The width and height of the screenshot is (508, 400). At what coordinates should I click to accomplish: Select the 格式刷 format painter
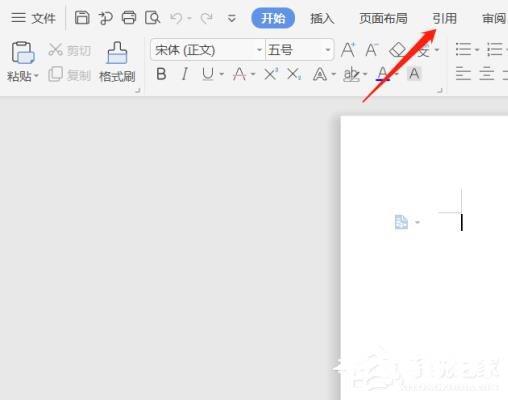(117, 62)
